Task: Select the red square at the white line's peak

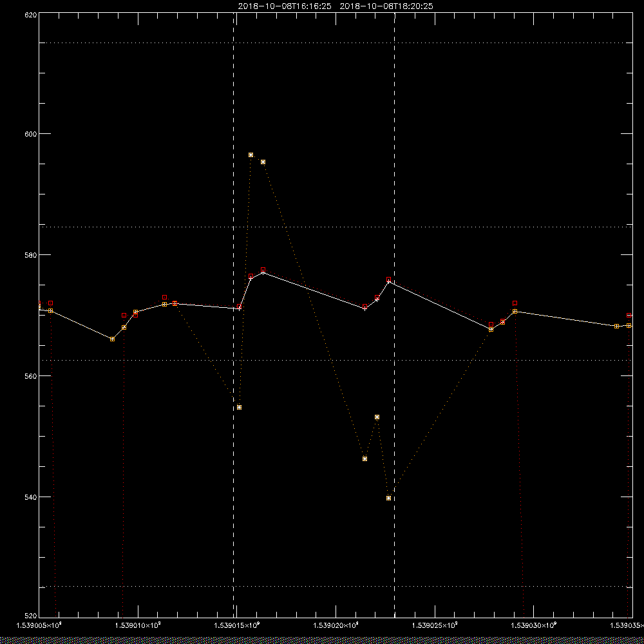Action: (263, 270)
